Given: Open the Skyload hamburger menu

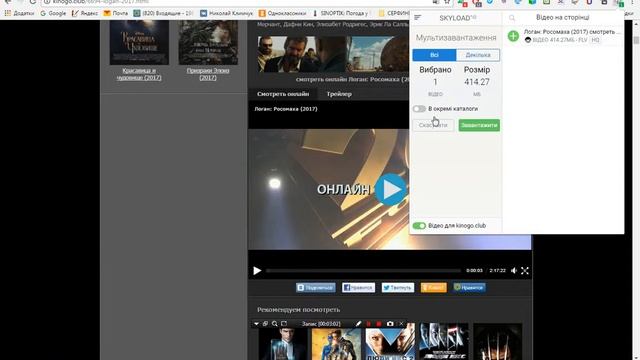Looking at the screenshot, I should coord(418,18).
